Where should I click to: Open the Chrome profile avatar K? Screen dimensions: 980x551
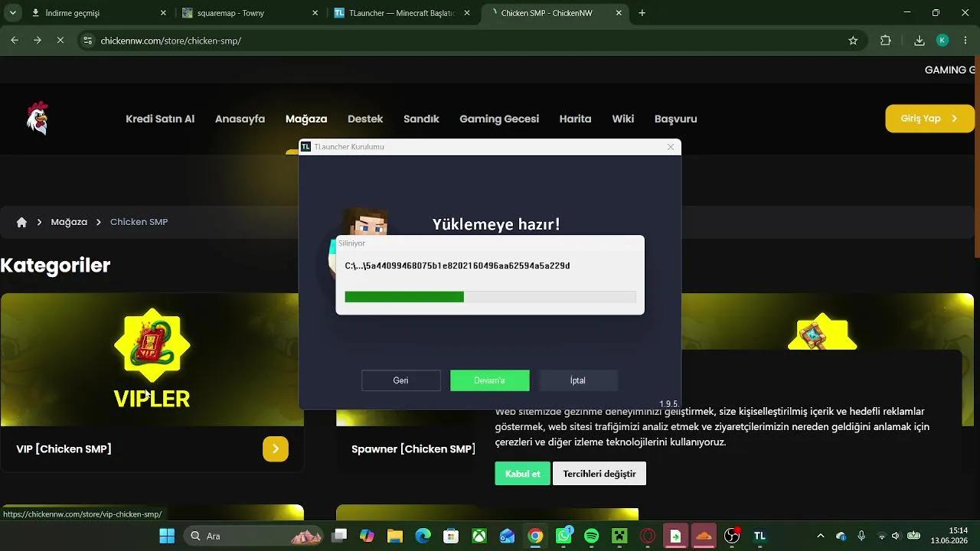pyautogui.click(x=942, y=41)
